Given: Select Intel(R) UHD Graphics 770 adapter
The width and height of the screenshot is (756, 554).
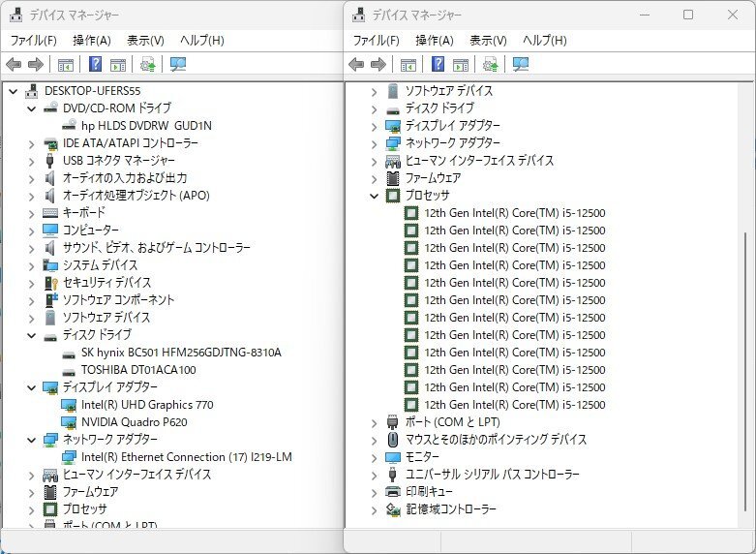Looking at the screenshot, I should (147, 405).
